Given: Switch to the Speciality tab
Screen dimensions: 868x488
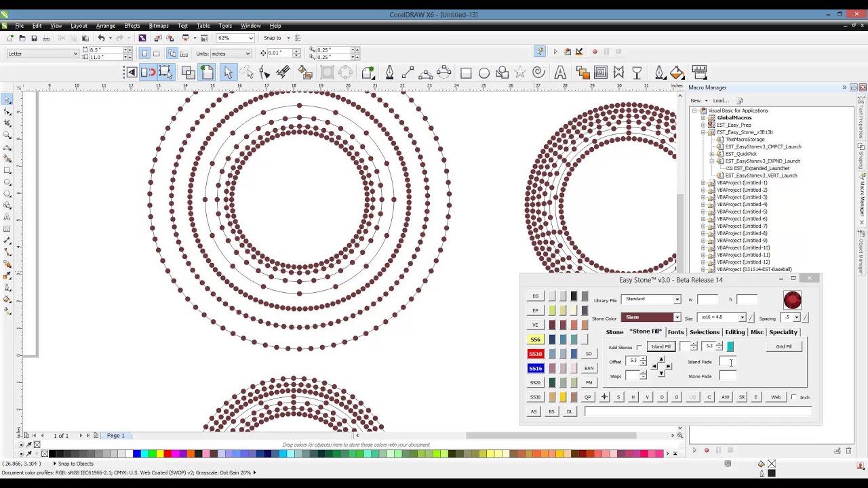Looking at the screenshot, I should pyautogui.click(x=783, y=332).
